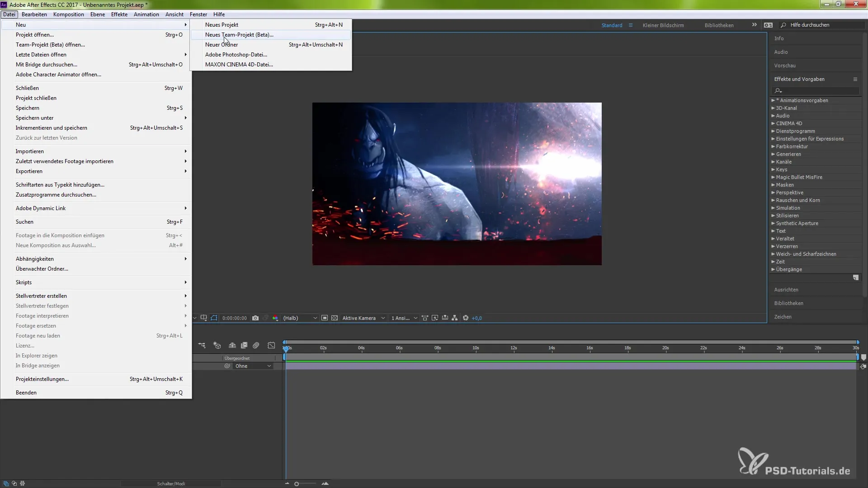Image resolution: width=868 pixels, height=488 pixels.
Task: Open the resolution dropdown showing Halb
Action: (x=300, y=318)
